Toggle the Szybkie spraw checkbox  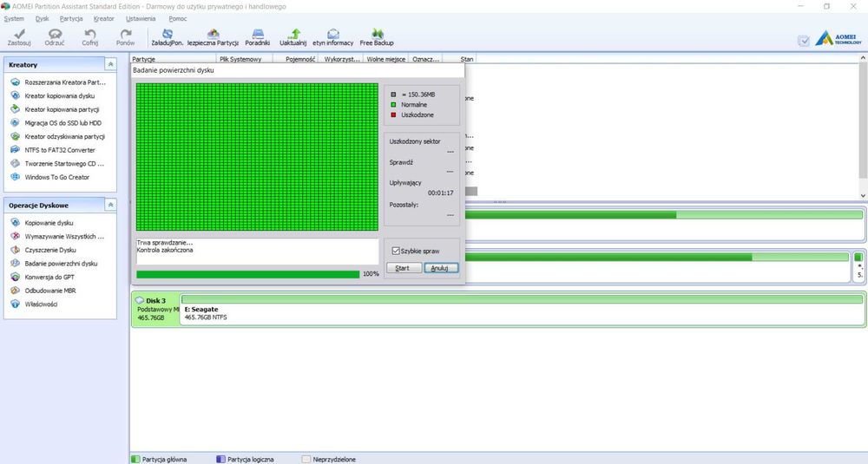396,251
